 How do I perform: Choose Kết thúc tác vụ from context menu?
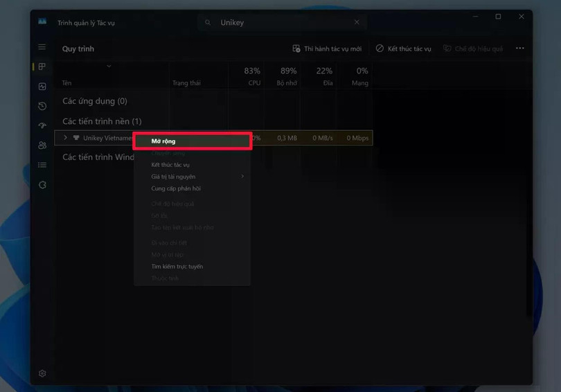(170, 165)
